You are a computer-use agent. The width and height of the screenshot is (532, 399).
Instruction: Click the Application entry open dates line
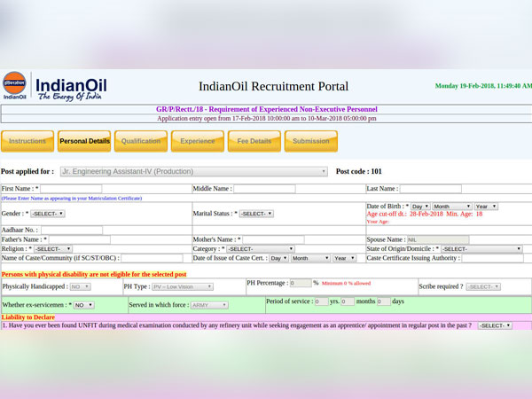267,119
